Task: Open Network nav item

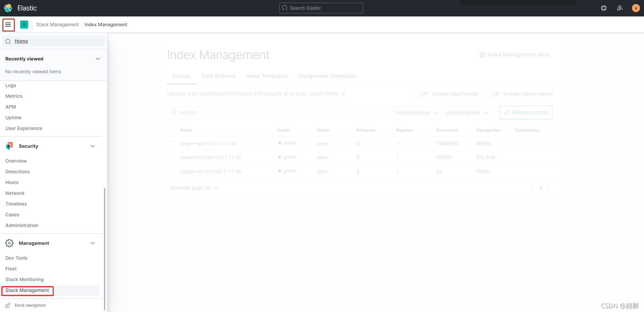Action: (15, 193)
